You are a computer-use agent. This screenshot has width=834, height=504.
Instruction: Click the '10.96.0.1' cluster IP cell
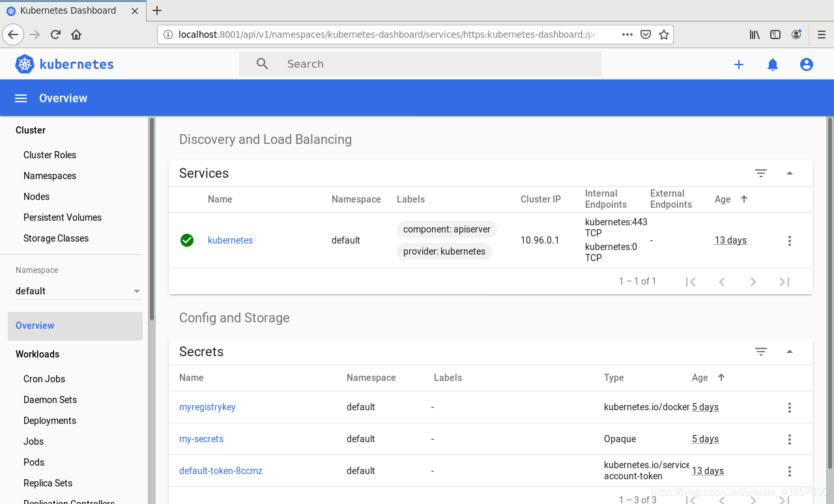[540, 240]
